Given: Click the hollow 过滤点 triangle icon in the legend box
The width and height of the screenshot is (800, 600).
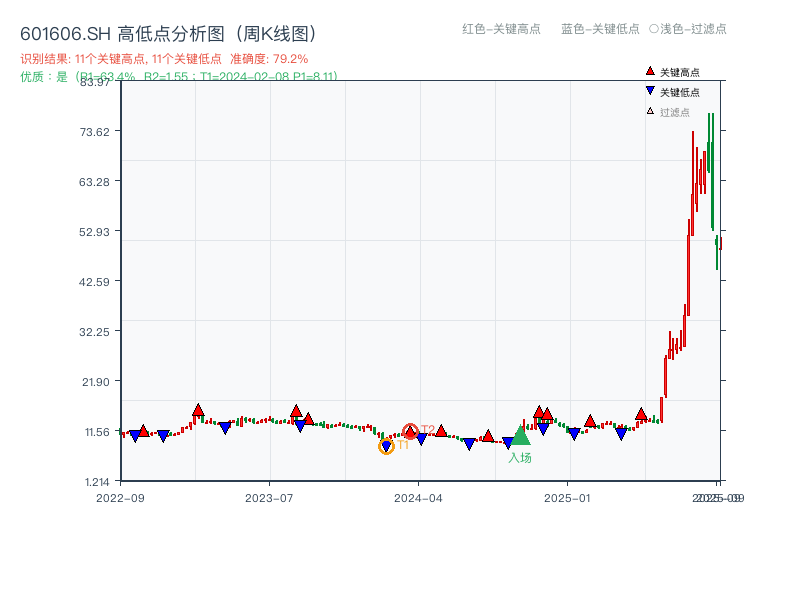Looking at the screenshot, I should click(649, 110).
